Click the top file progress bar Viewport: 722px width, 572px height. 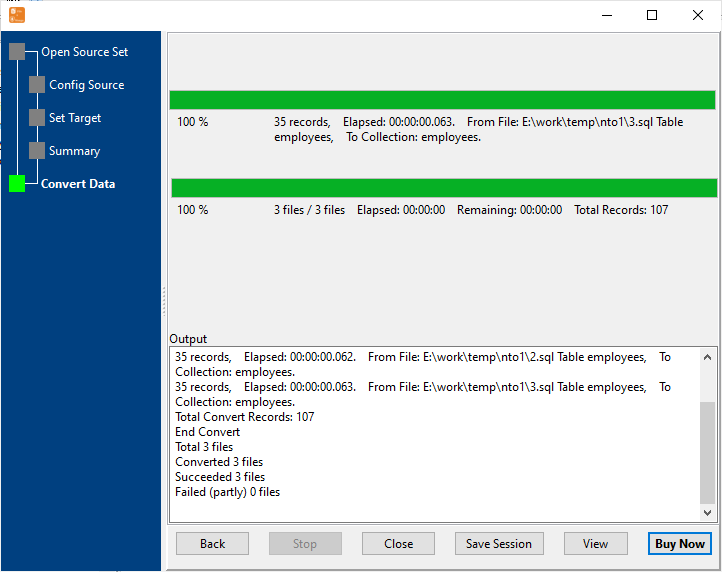(442, 100)
